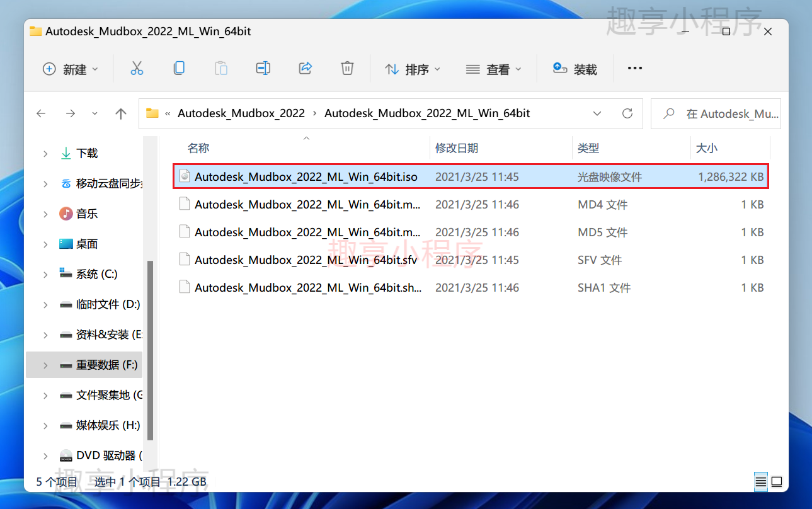
Task: Switch to details view layout
Action: [761, 482]
